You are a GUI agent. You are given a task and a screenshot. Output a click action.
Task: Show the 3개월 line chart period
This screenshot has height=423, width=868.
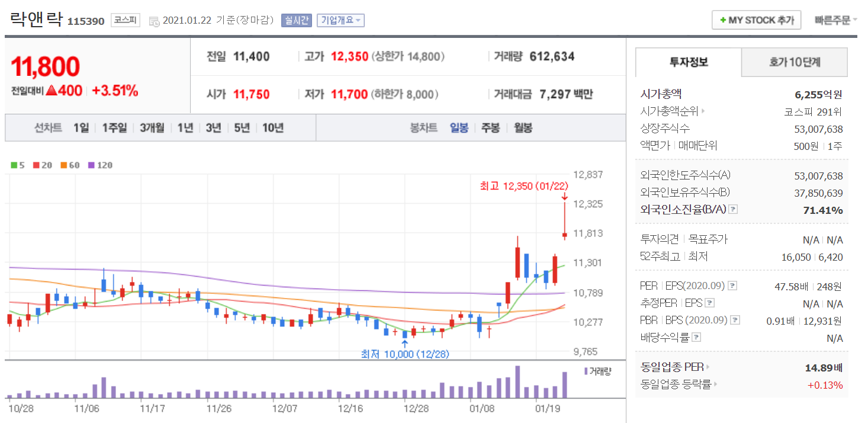[152, 127]
